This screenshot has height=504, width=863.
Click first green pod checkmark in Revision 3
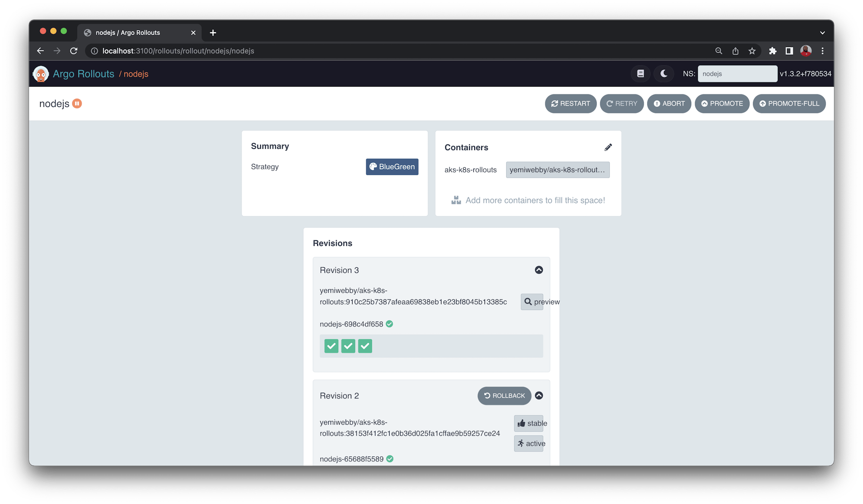331,346
